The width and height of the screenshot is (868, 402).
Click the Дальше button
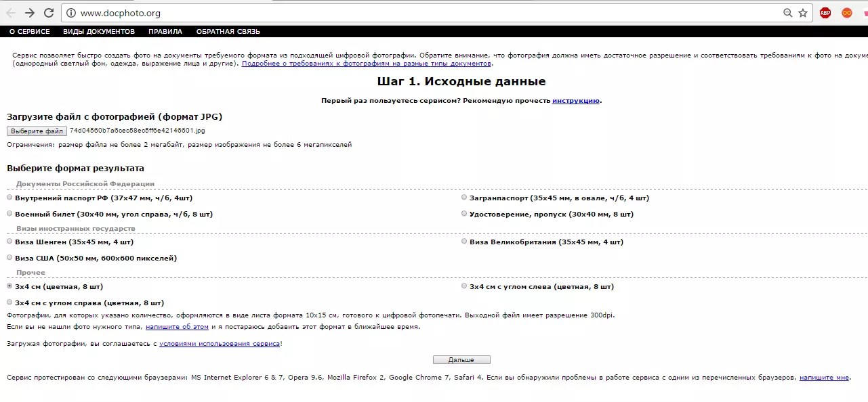coord(461,360)
